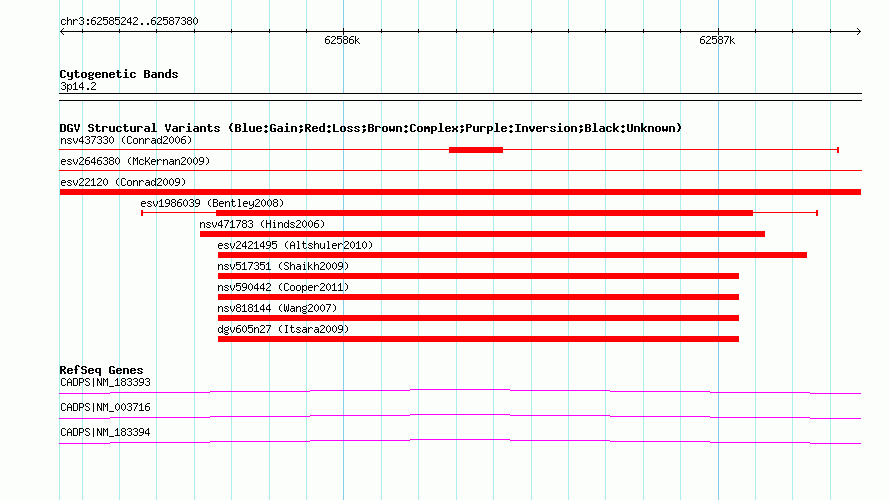Select the nsv517351 (Shaikh2009) variant label
Viewport: 890px width, 500px height.
click(283, 266)
